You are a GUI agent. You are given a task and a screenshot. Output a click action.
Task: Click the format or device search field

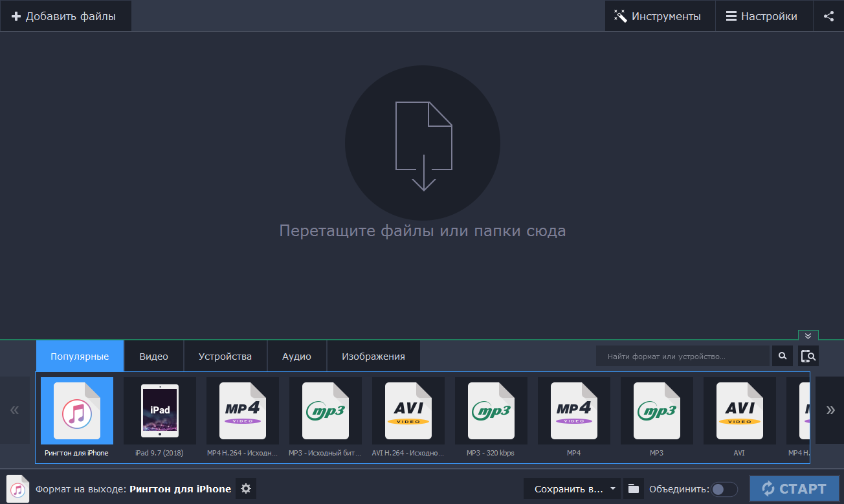click(682, 356)
